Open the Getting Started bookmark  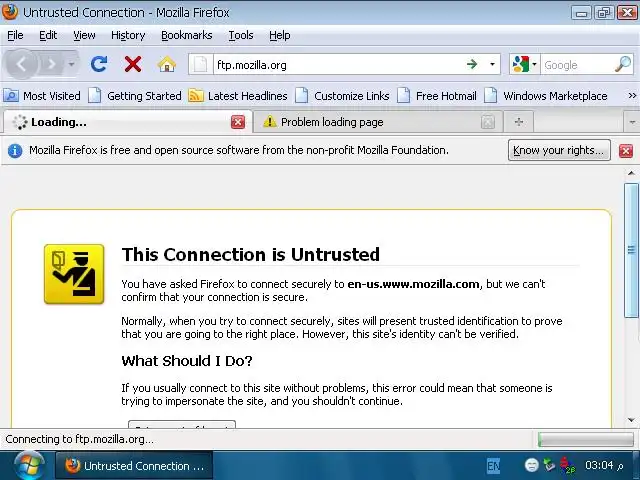135,96
